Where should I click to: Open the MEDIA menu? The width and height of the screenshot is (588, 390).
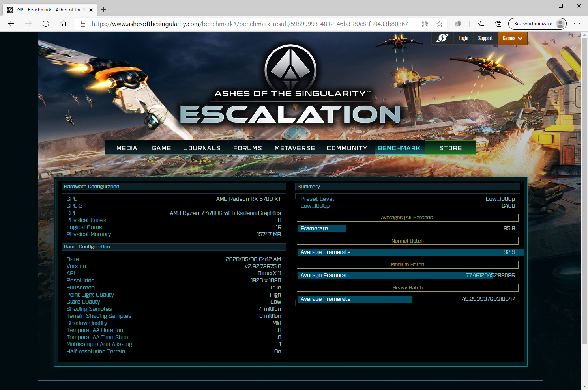127,148
